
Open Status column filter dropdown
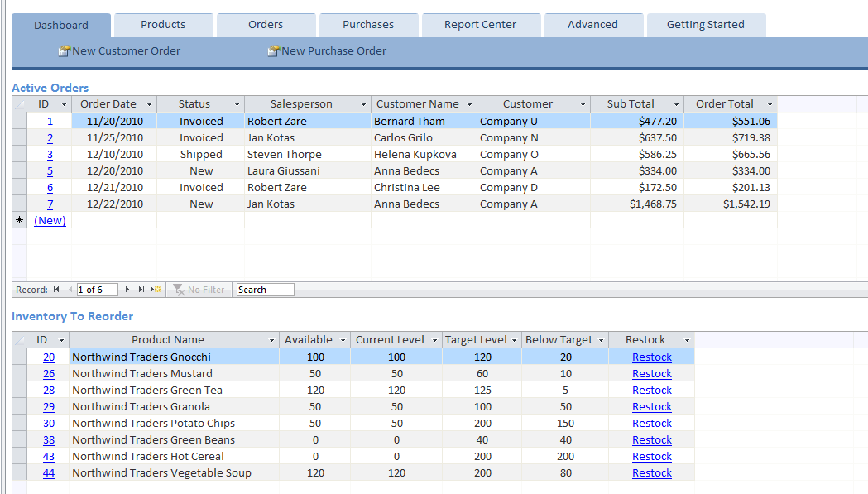tap(237, 104)
